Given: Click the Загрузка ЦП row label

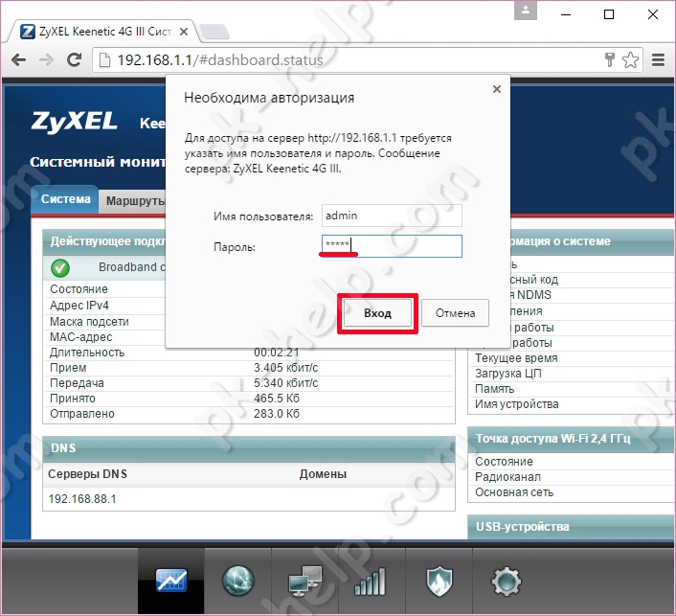Looking at the screenshot, I should pyautogui.click(x=508, y=373).
